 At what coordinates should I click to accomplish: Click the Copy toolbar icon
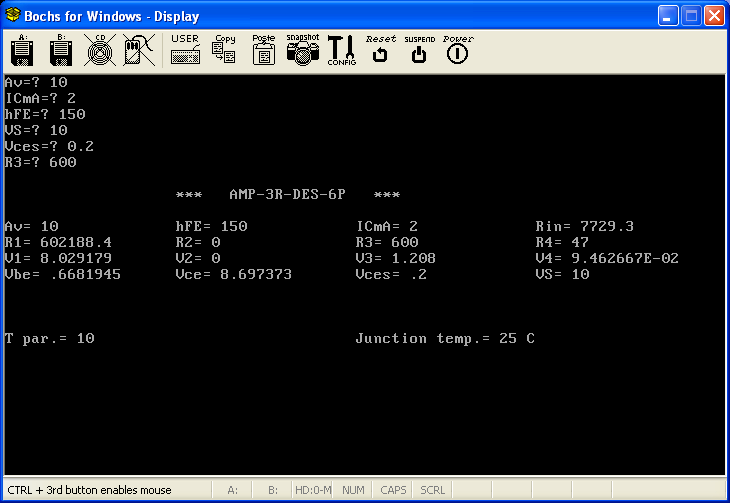click(224, 49)
